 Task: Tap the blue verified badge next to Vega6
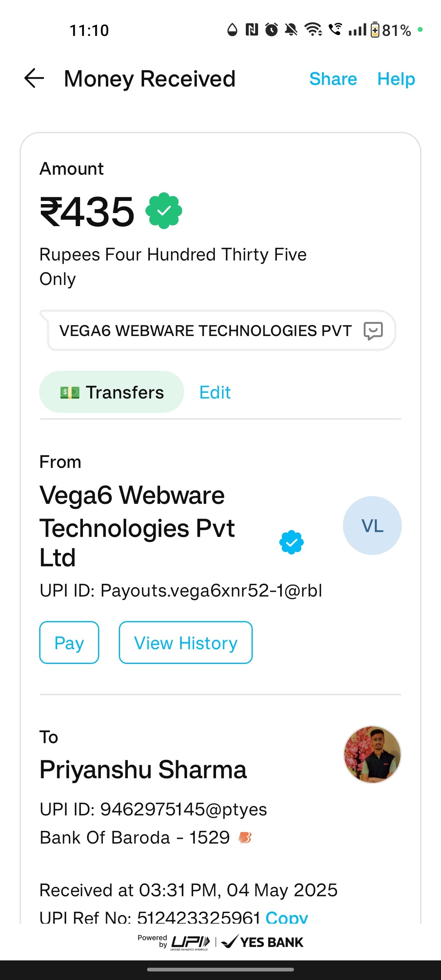292,542
